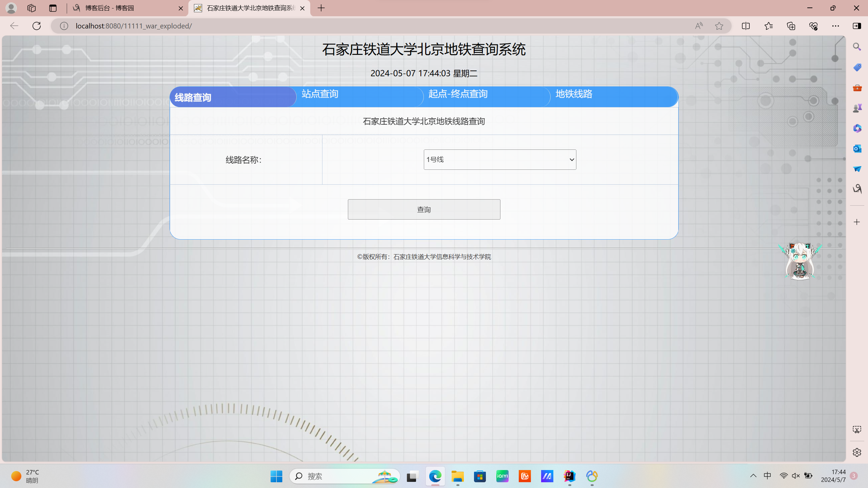
Task: Open the 地铁线路 tab
Action: 574,94
